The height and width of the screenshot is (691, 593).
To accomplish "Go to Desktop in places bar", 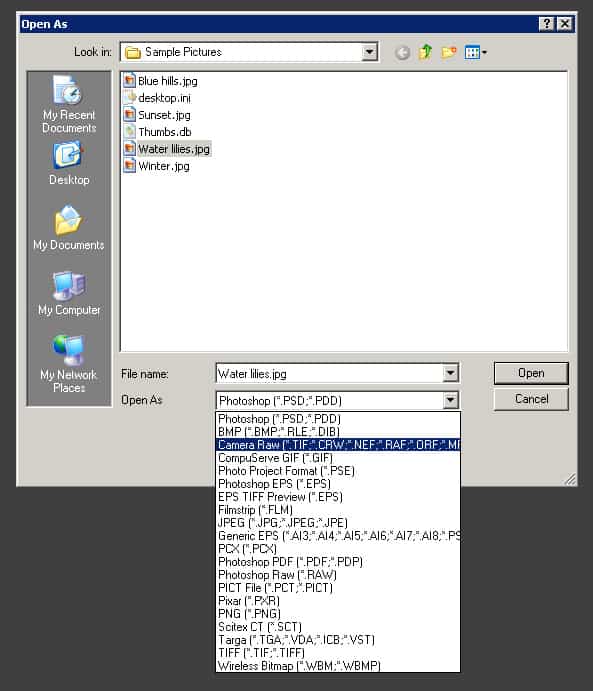I will click(x=69, y=163).
